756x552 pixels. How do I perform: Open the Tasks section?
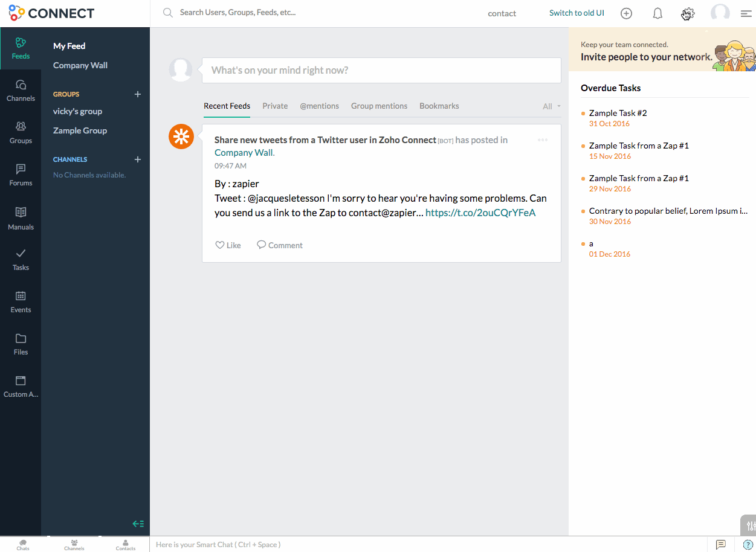tap(21, 260)
